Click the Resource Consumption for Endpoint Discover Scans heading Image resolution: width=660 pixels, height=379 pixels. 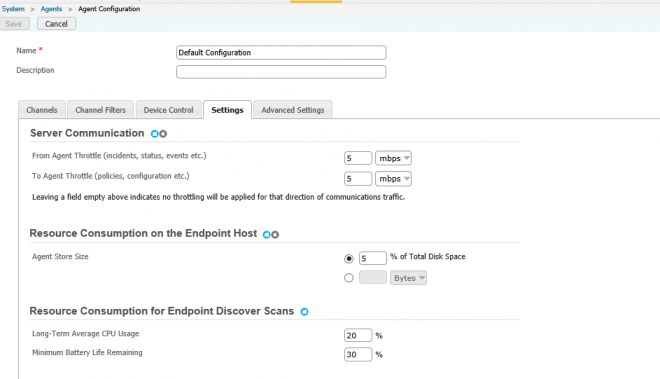coord(162,311)
